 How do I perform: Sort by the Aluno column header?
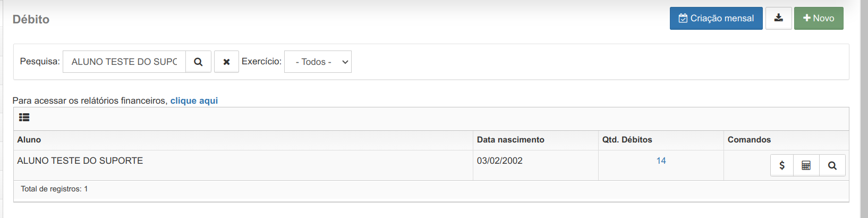tap(29, 139)
